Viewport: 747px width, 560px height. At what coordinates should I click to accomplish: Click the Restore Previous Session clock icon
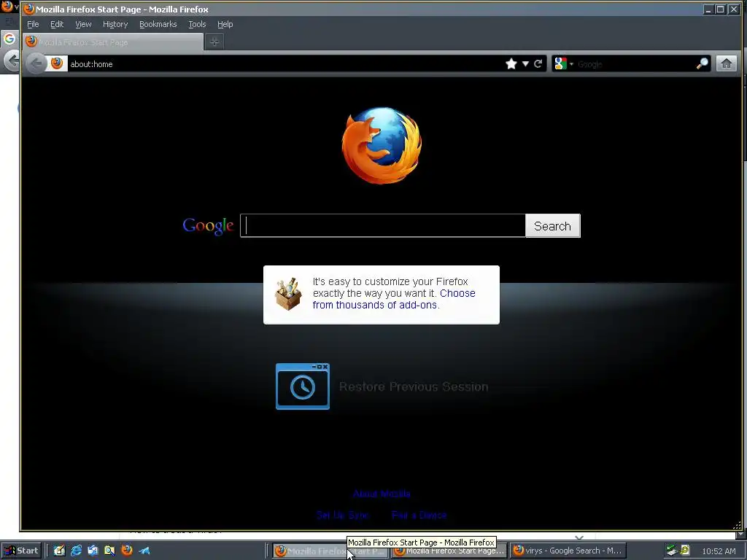pos(303,386)
